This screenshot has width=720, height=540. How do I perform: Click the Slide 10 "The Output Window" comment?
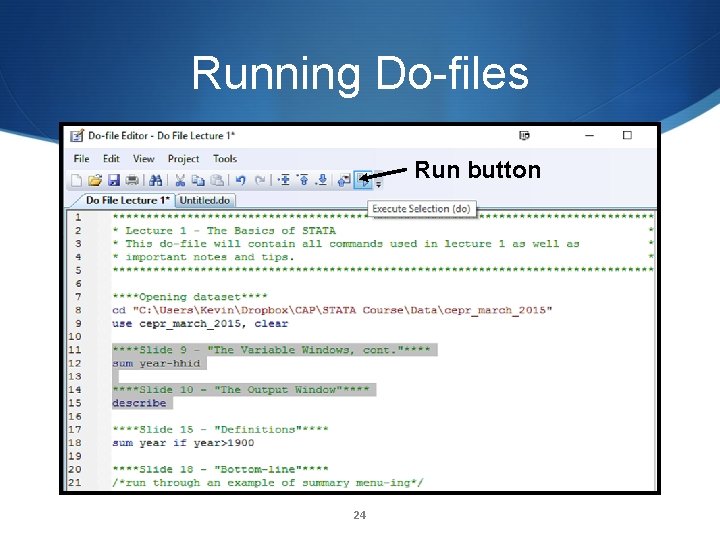pos(241,389)
